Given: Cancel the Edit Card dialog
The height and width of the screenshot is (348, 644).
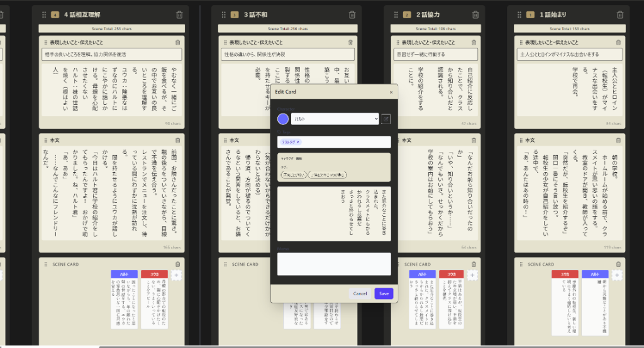Looking at the screenshot, I should coord(360,293).
